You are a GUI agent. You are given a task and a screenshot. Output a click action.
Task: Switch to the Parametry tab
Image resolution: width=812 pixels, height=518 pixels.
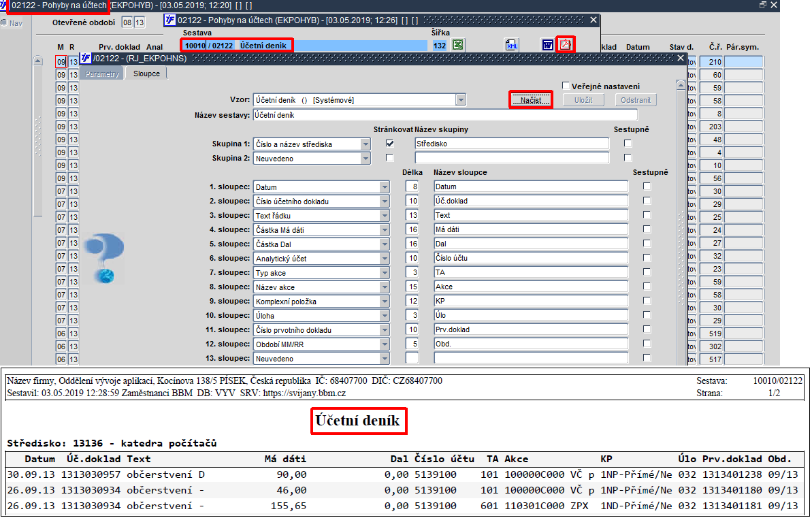tap(102, 74)
